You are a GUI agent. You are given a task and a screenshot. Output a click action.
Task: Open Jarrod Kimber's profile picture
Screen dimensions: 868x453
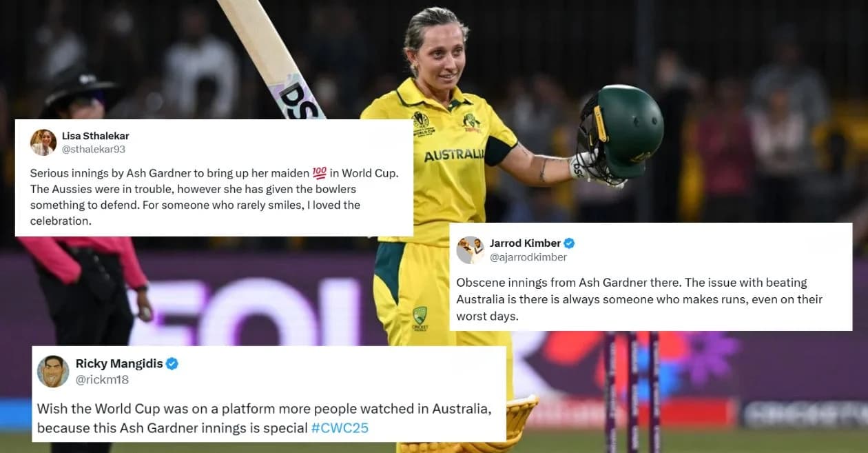point(471,250)
